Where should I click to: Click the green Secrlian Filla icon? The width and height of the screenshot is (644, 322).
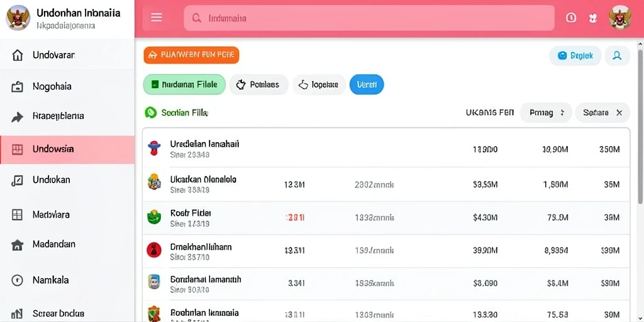(151, 113)
